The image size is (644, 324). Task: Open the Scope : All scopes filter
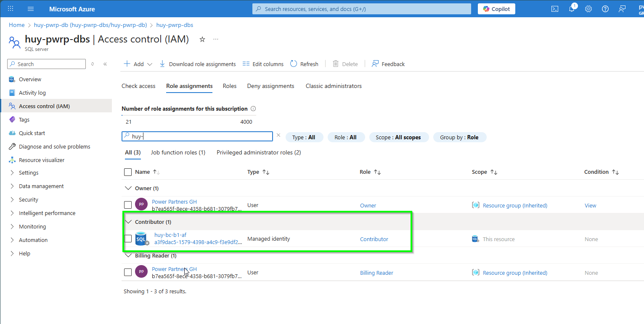coord(399,137)
